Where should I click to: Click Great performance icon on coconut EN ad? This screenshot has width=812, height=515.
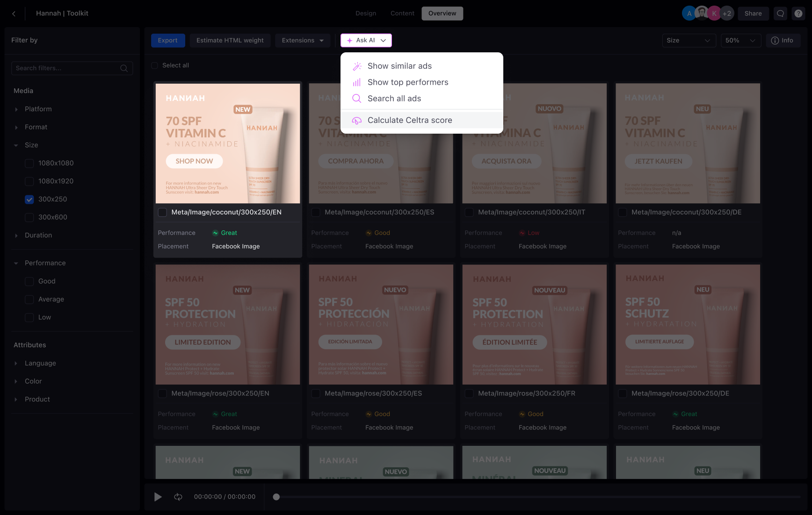[x=215, y=233]
